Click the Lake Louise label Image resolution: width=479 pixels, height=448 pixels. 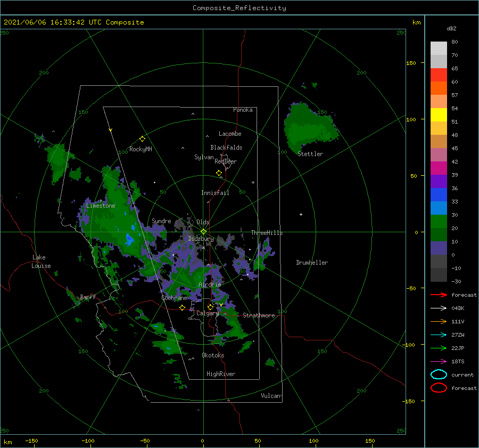click(41, 262)
